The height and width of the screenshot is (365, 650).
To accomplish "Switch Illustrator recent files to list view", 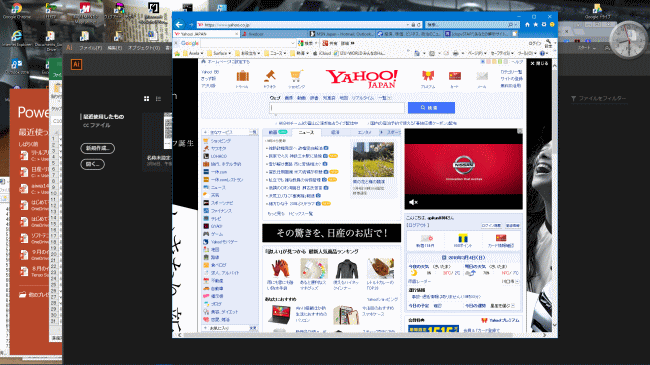I will pyautogui.click(x=158, y=99).
